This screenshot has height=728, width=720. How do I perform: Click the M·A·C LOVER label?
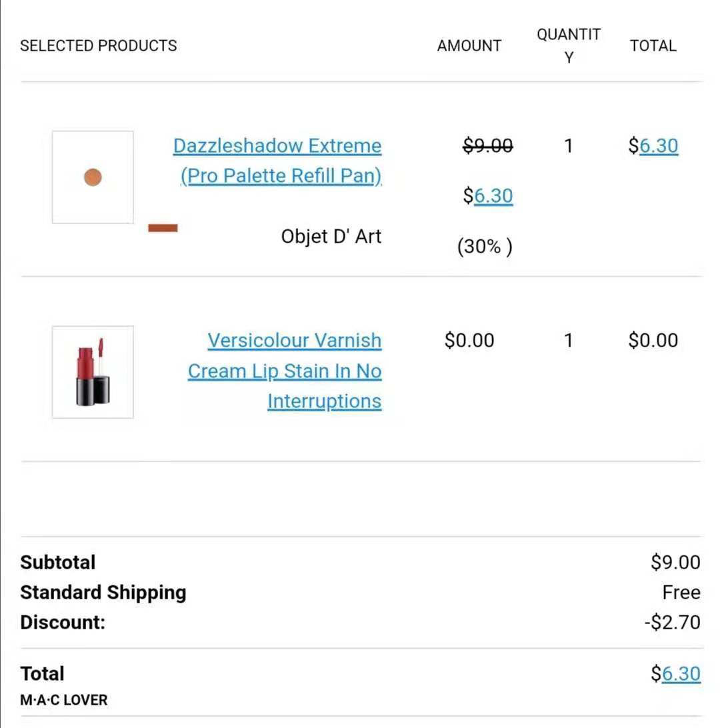(x=64, y=700)
